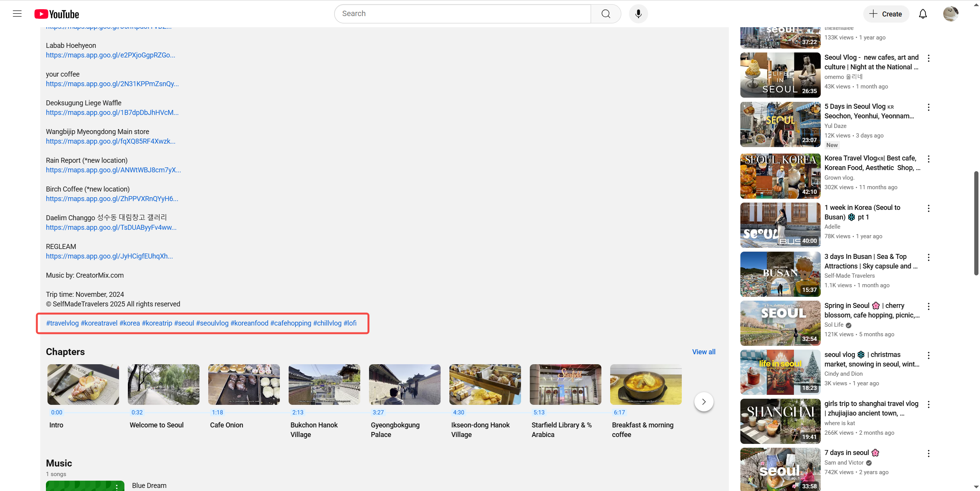Viewport: 980px width, 491px height.
Task: Open account avatar menu
Action: [950, 14]
